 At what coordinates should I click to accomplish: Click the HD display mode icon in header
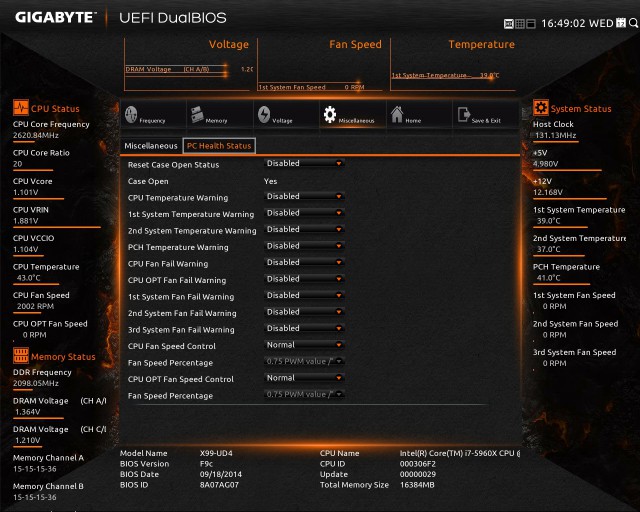[509, 24]
